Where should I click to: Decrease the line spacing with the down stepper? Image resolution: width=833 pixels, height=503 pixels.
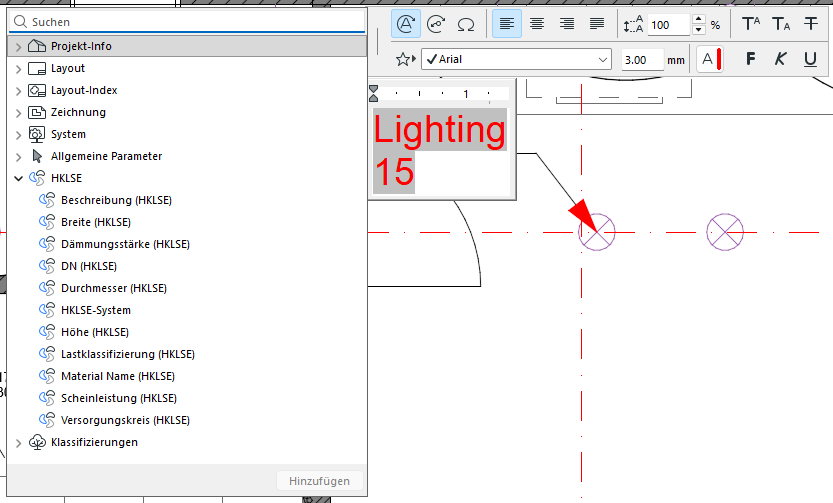[699, 30]
